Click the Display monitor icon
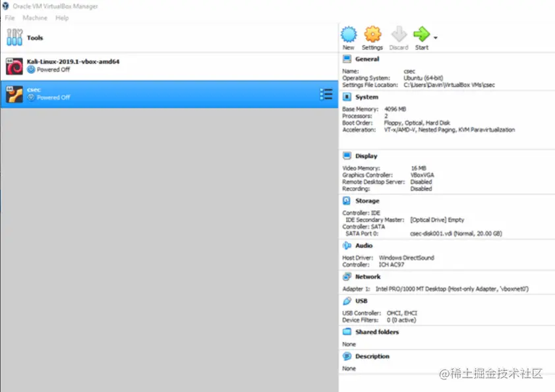The width and height of the screenshot is (555, 392). [x=347, y=155]
